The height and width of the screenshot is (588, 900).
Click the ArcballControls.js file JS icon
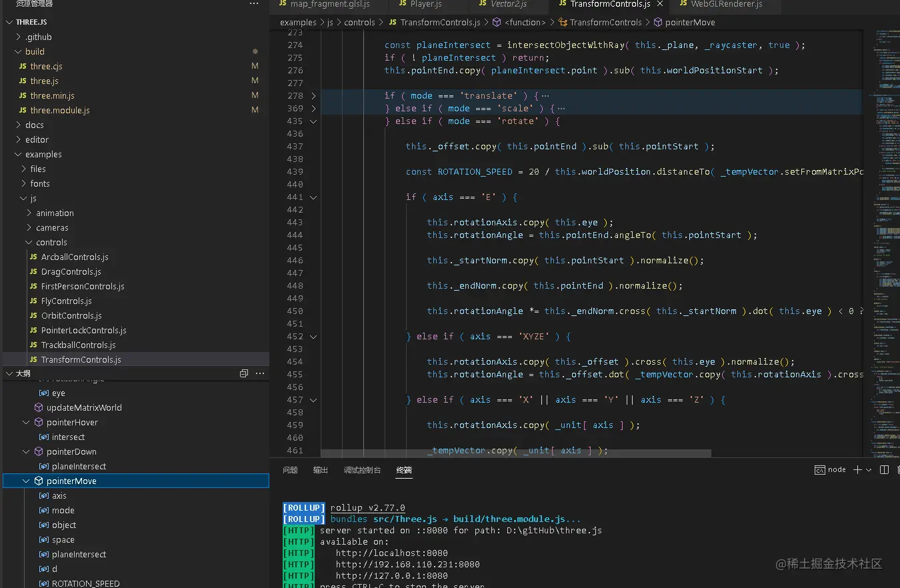[x=34, y=257]
